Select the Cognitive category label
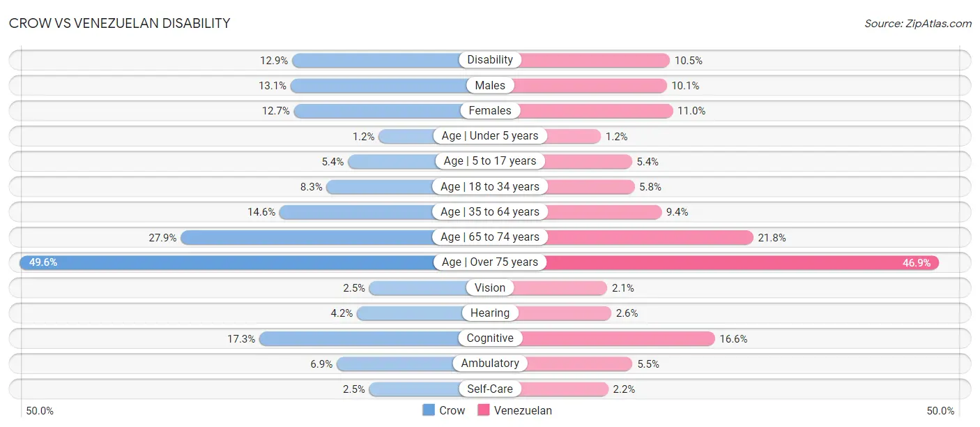Viewport: 980px width, 427px height. pyautogui.click(x=490, y=338)
